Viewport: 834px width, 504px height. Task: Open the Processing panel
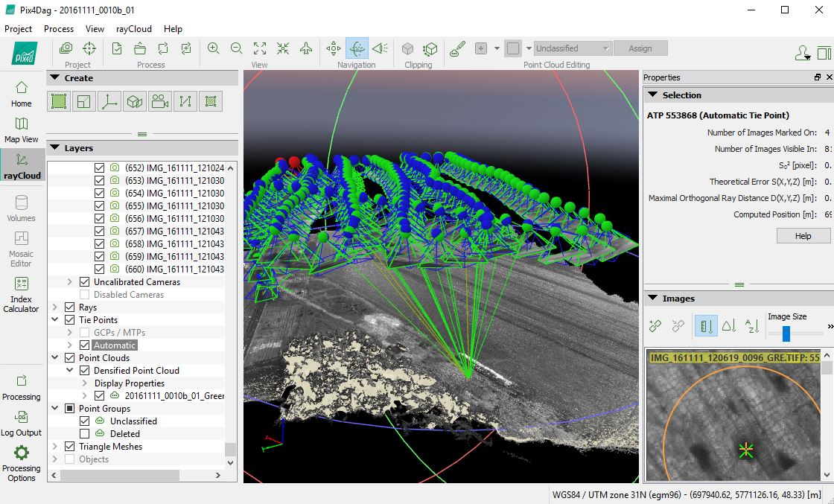point(22,388)
